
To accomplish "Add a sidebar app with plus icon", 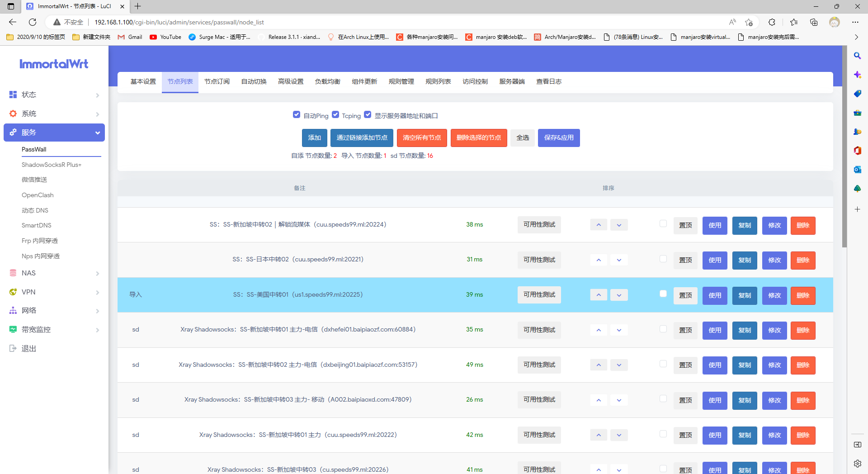I will pos(857,209).
